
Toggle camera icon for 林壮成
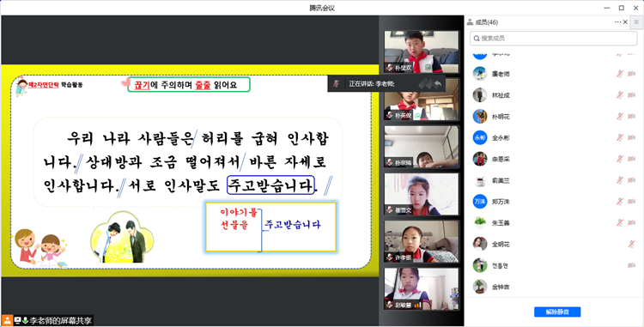631,94
